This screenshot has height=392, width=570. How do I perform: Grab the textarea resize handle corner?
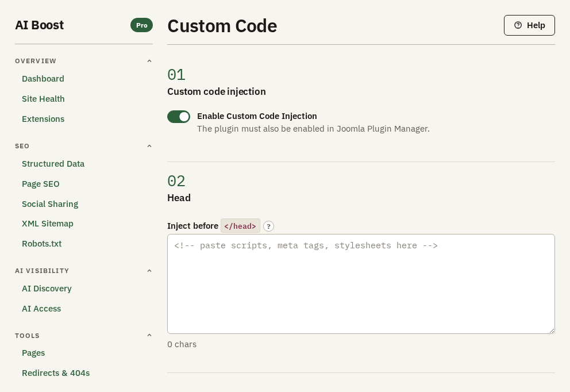pyautogui.click(x=552, y=330)
